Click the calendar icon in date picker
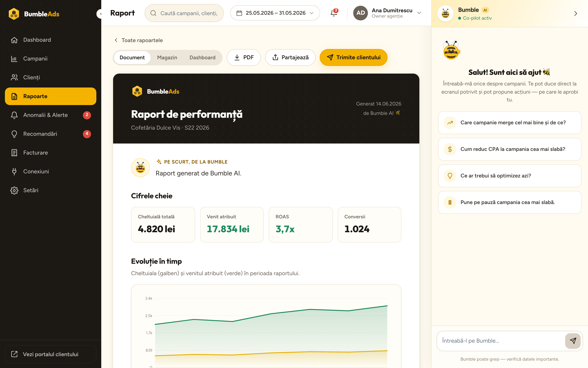Screen dimensions: 588x368 (x=239, y=13)
